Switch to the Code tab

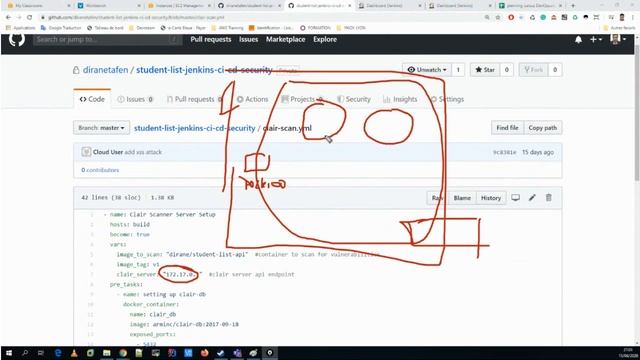pos(92,99)
